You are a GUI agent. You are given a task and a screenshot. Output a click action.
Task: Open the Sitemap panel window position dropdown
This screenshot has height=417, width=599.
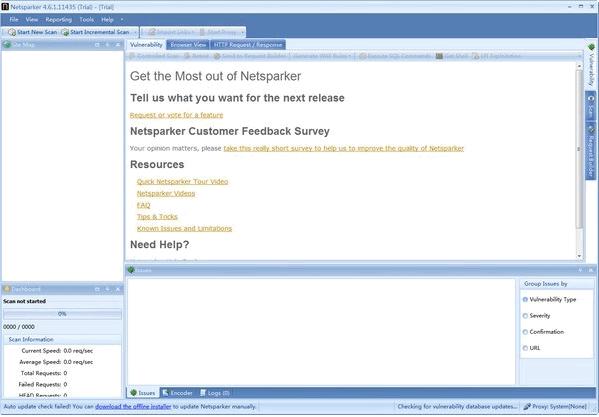[x=97, y=45]
